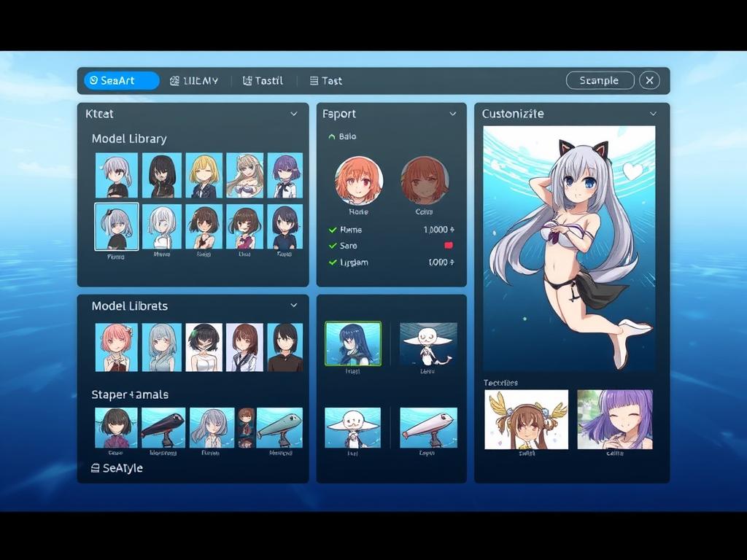
Task: Select green-bordered blue-haired girl thumbnail
Action: [x=353, y=344]
